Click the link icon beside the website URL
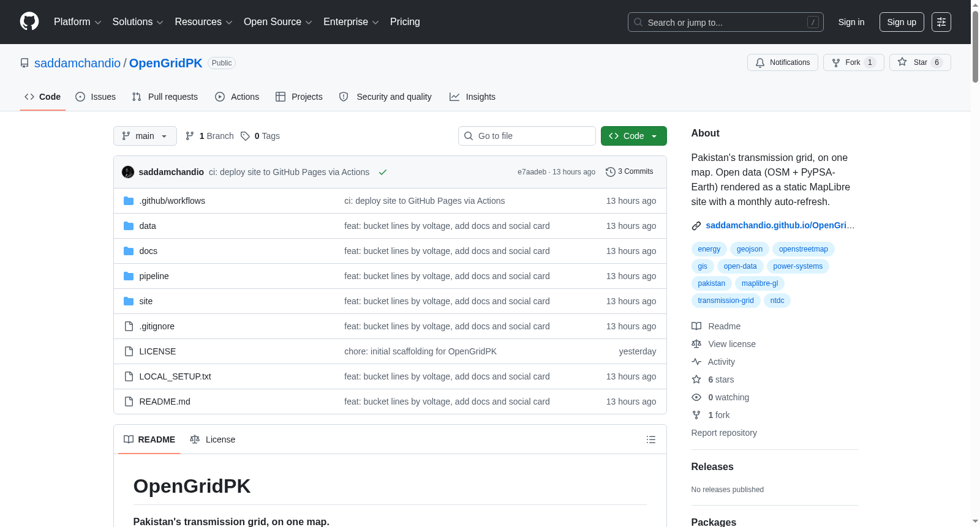 (696, 226)
